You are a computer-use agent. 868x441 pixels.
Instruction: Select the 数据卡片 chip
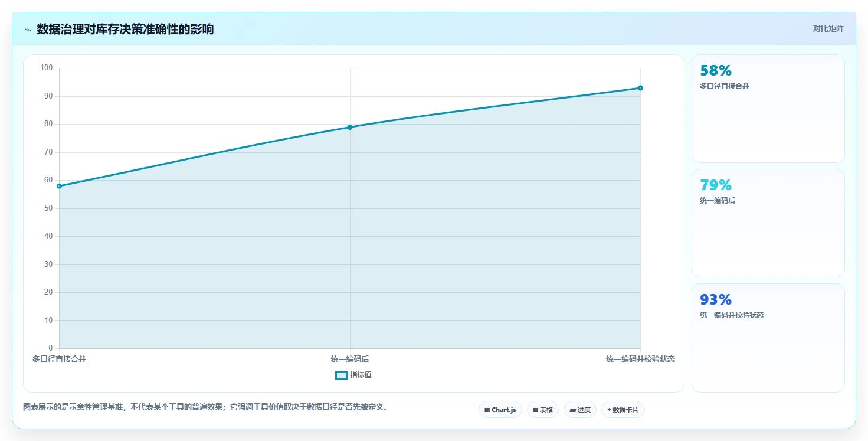[x=623, y=410]
